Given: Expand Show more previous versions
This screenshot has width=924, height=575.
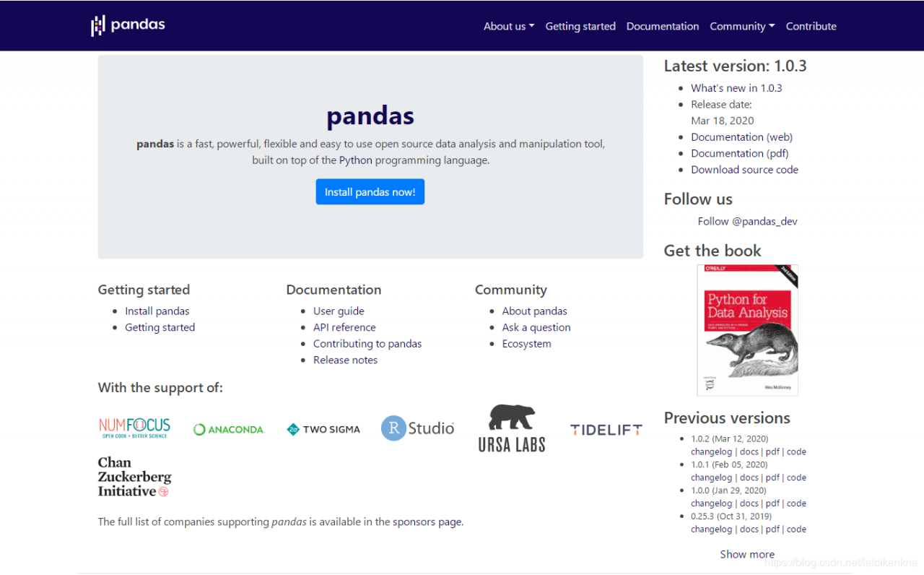Looking at the screenshot, I should tap(747, 554).
